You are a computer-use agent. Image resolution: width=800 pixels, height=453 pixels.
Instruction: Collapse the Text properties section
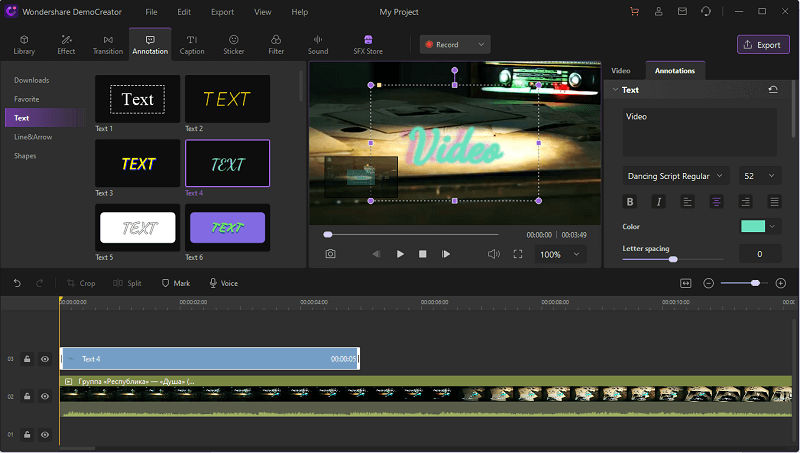(x=615, y=90)
